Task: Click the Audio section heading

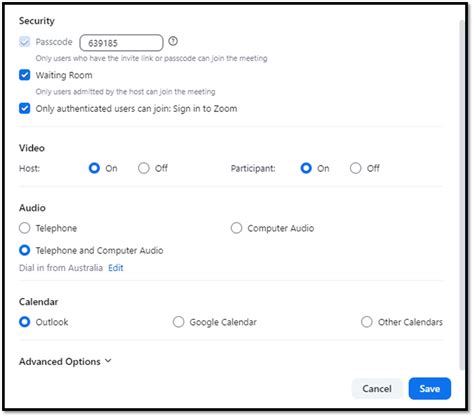Action: tap(32, 208)
